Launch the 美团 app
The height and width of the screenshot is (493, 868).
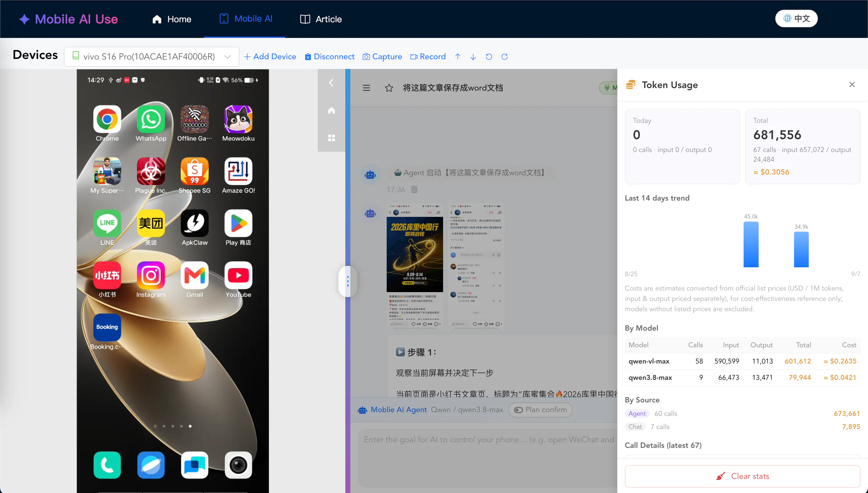point(151,223)
